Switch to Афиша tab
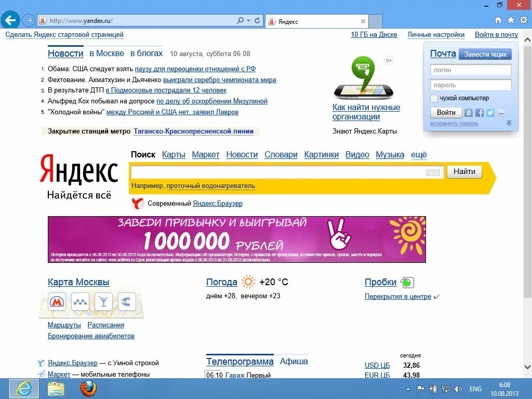 pos(294,362)
